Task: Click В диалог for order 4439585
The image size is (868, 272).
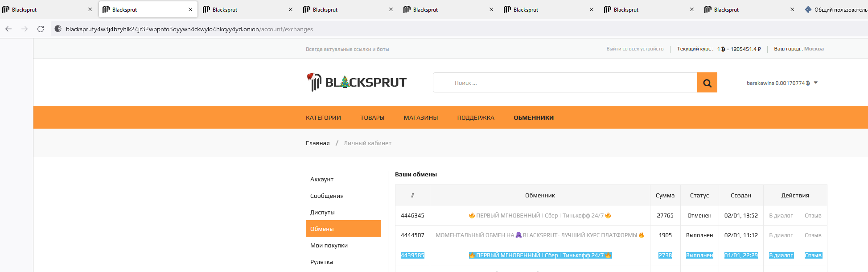Action: (781, 255)
